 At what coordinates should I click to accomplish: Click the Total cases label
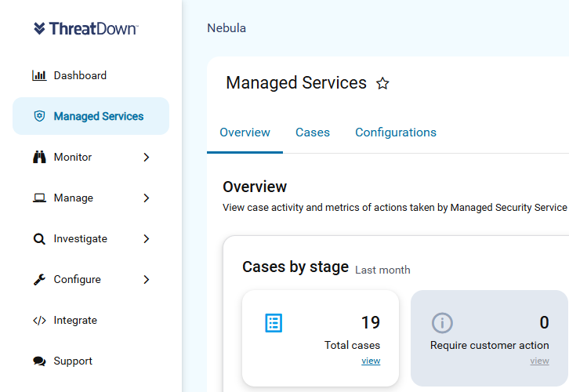coord(352,345)
